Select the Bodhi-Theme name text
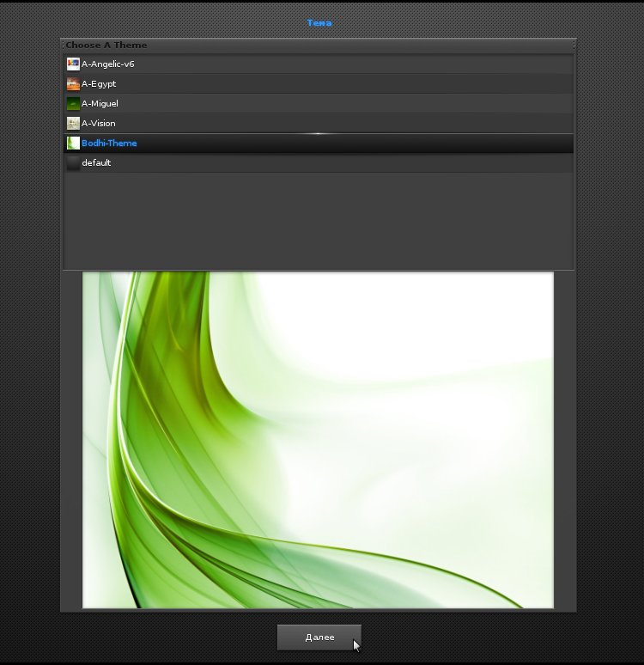Viewport: 644px width, 665px height. click(x=109, y=143)
